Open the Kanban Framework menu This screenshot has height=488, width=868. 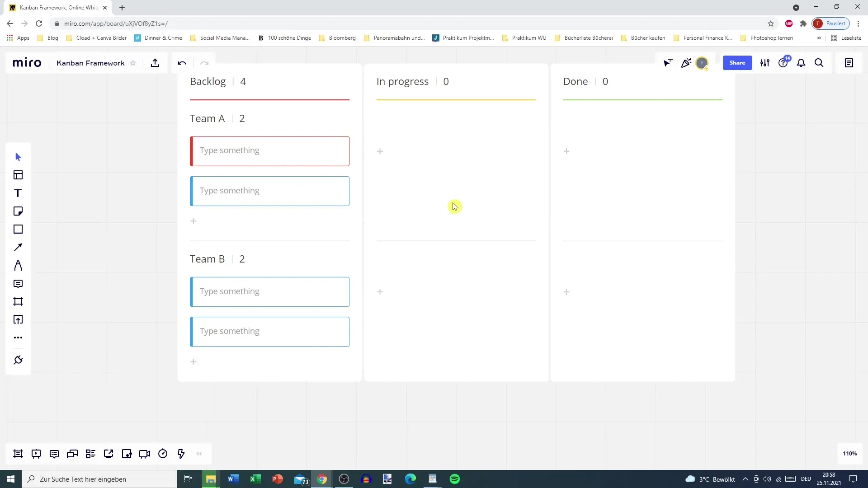[x=90, y=62]
